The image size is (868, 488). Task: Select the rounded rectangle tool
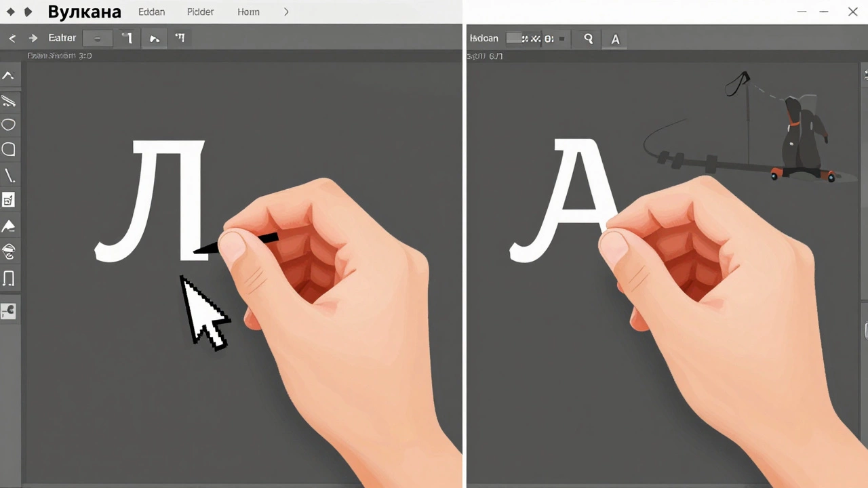[x=8, y=150]
